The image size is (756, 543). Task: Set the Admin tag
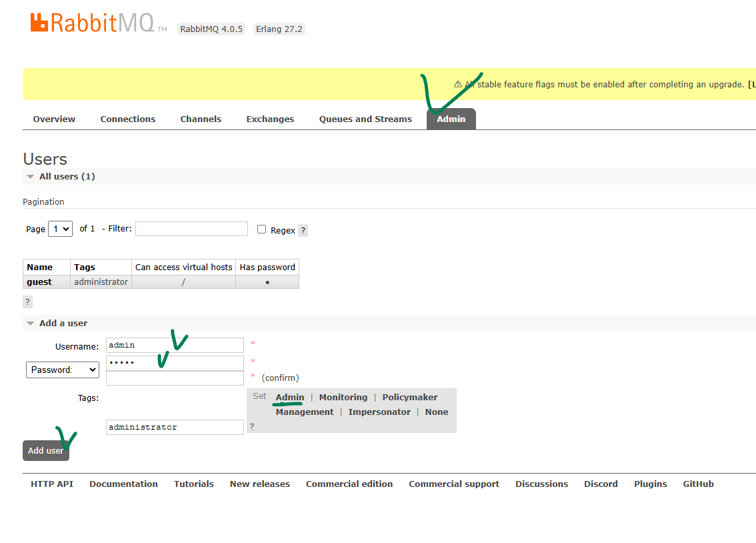pos(290,398)
